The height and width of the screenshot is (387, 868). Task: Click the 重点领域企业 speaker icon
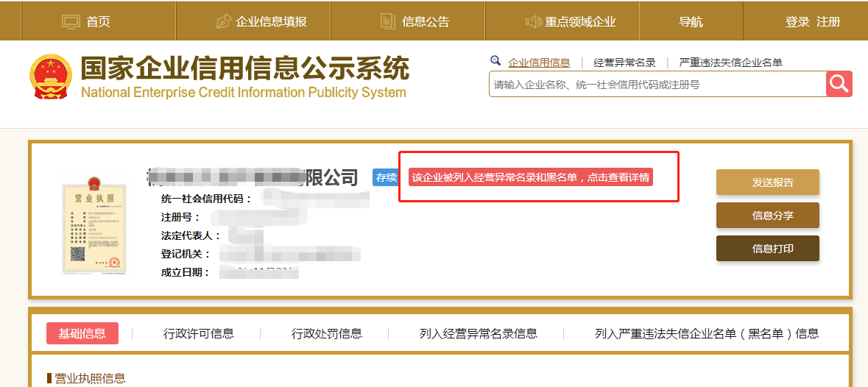533,21
